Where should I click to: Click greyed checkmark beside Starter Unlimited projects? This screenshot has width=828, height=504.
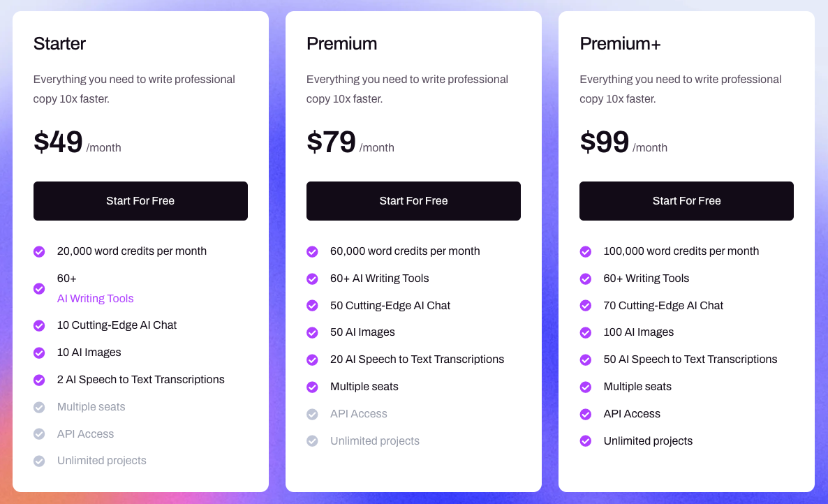40,461
